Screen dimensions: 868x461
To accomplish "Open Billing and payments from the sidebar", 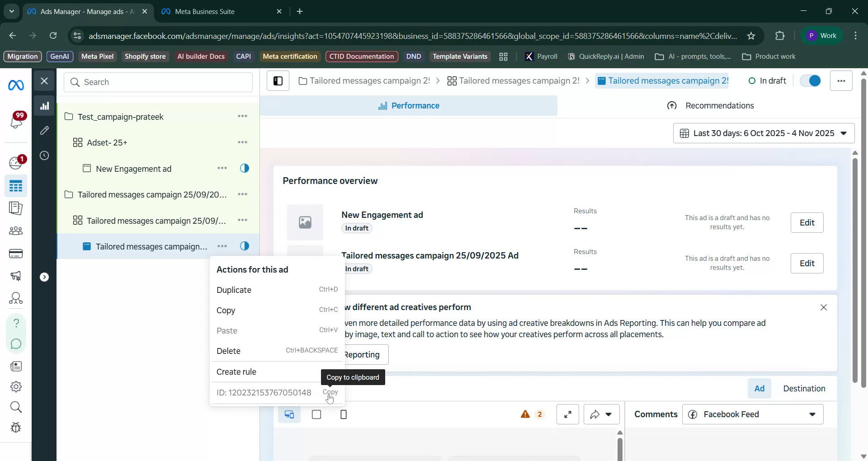I will [x=16, y=254].
